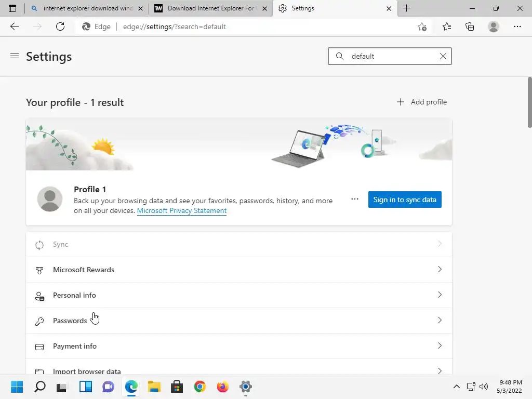Expand Microsoft Rewards chevron

[x=440, y=270]
